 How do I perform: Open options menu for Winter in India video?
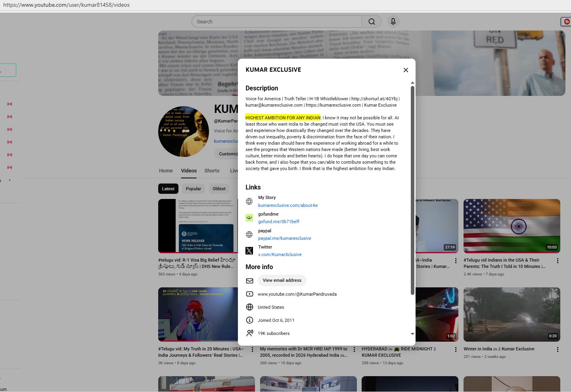point(558,350)
